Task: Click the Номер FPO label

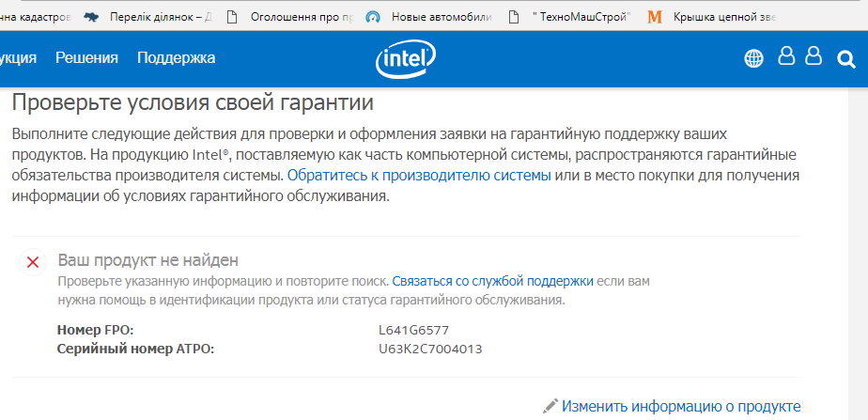Action: point(96,331)
